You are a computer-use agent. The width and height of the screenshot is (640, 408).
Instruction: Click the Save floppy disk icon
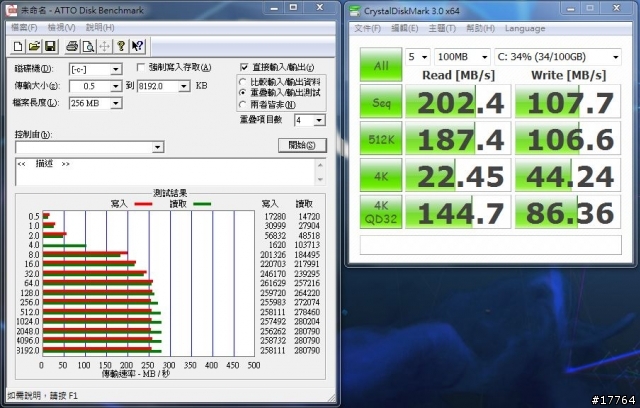(x=49, y=46)
